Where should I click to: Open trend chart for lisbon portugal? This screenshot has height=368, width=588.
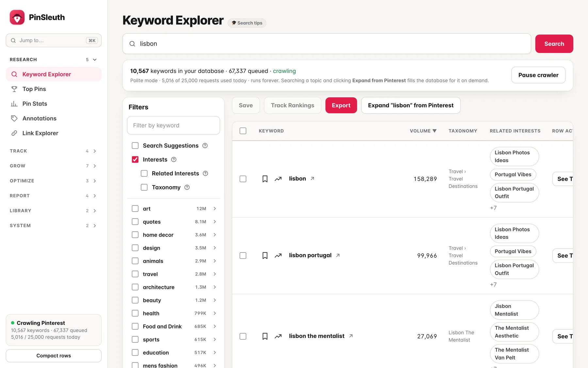278,255
